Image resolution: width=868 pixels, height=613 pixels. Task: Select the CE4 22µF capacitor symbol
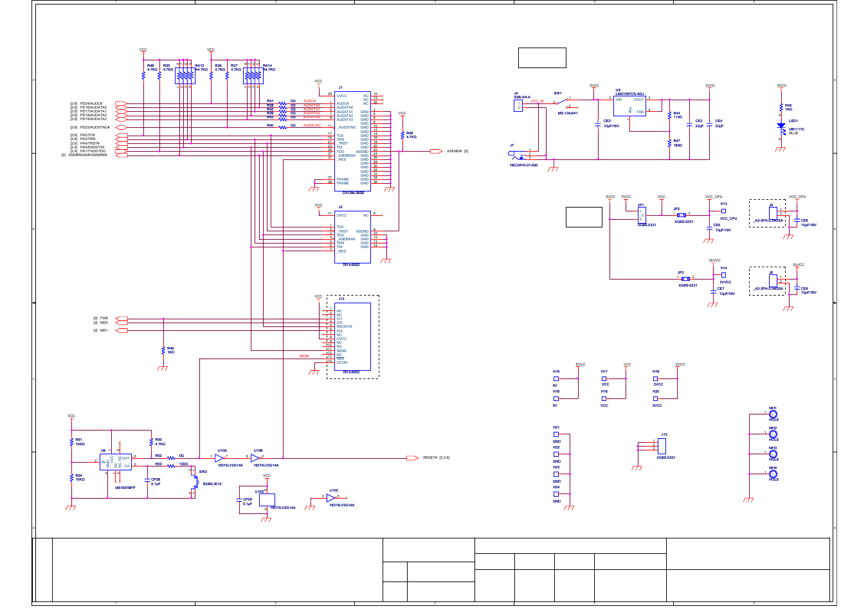(710, 123)
